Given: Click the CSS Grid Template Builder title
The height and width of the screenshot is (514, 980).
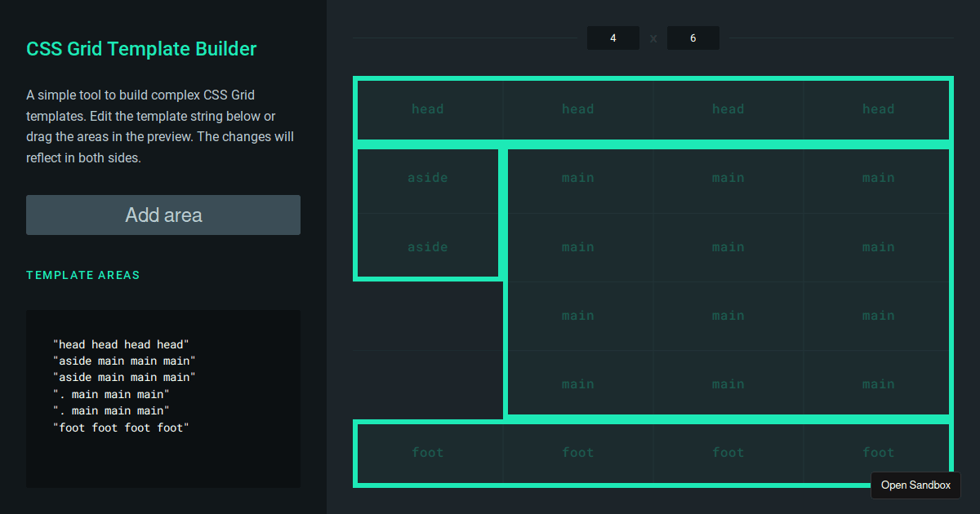Looking at the screenshot, I should pyautogui.click(x=140, y=49).
